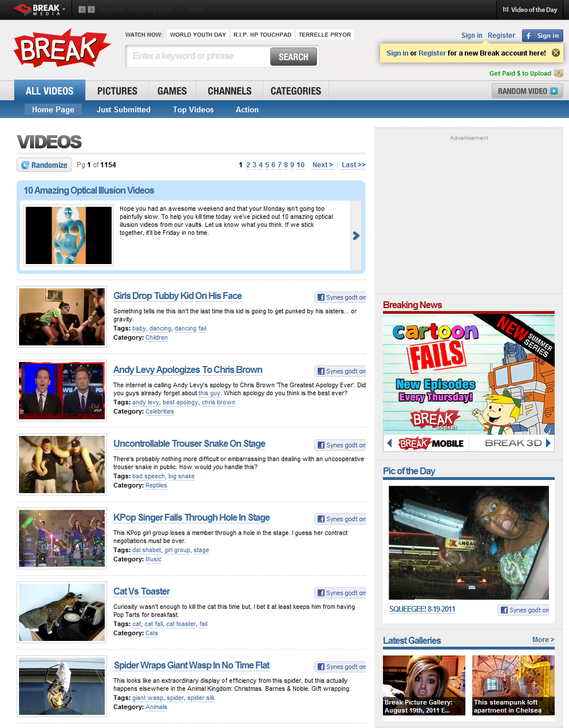Click the Reptiles category link
The image size is (569, 728).
point(156,486)
